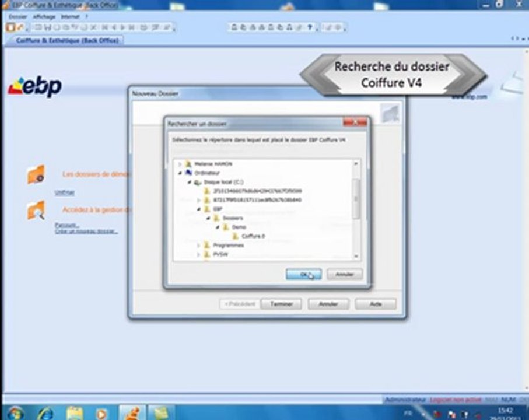Open Internet Explorer from the taskbar
Screen dimensions: 529x420
pyautogui.click(x=45, y=413)
